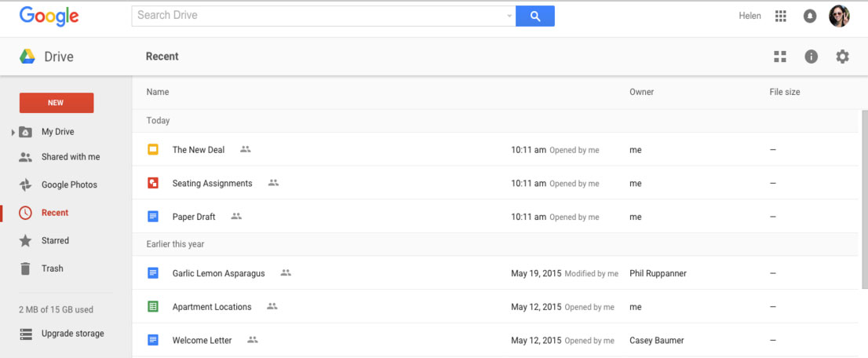Image resolution: width=868 pixels, height=358 pixels.
Task: Click the shared people icon beside Paper Draft
Action: click(x=236, y=217)
